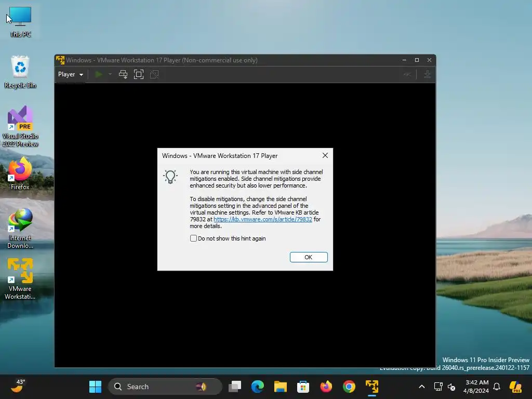Image resolution: width=532 pixels, height=399 pixels.
Task: Minimize the VMware Player window
Action: point(404,60)
